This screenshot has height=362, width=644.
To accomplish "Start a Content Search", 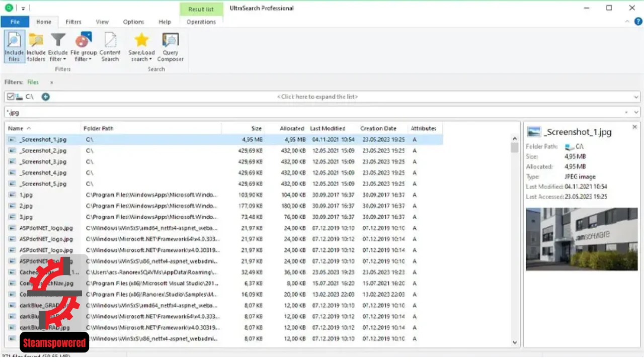I will point(110,46).
